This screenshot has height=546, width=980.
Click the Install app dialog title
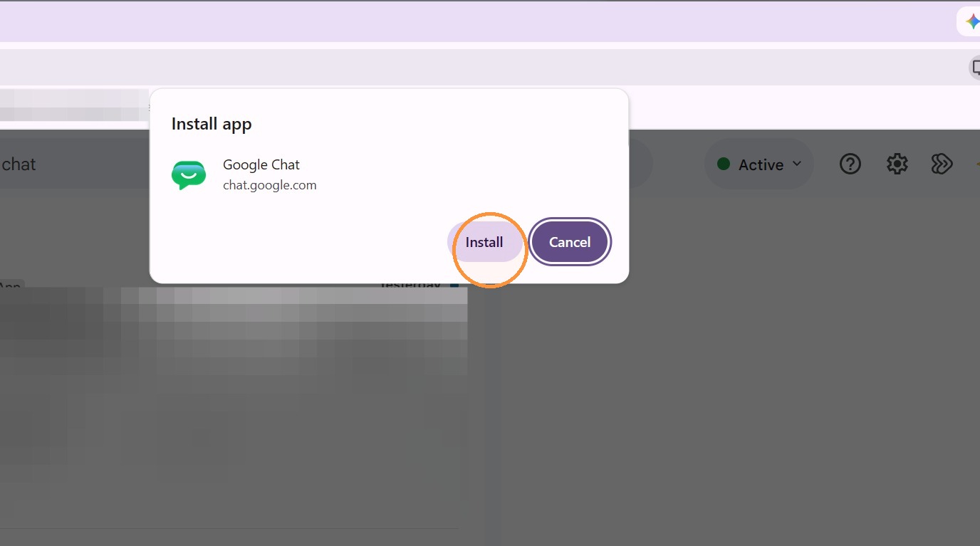[212, 124]
